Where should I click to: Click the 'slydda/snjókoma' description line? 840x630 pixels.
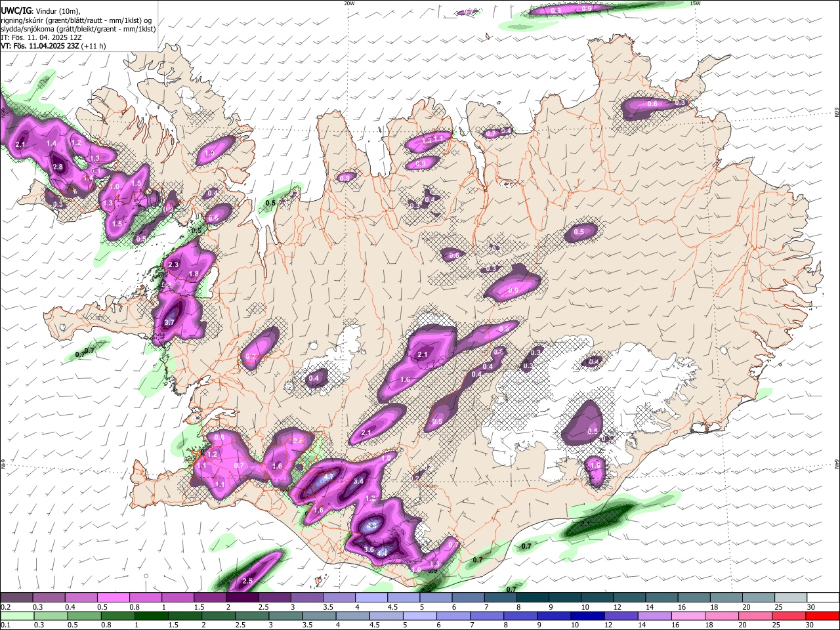pos(78,29)
